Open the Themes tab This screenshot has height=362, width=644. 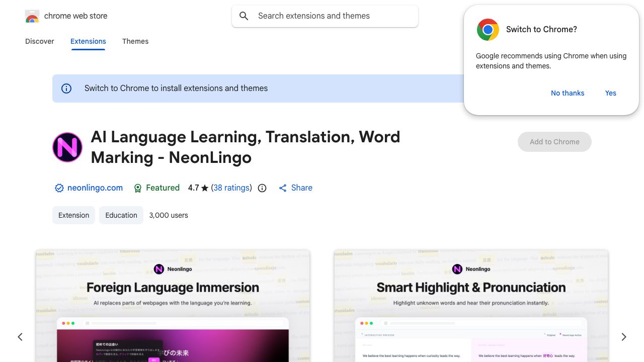pos(135,41)
